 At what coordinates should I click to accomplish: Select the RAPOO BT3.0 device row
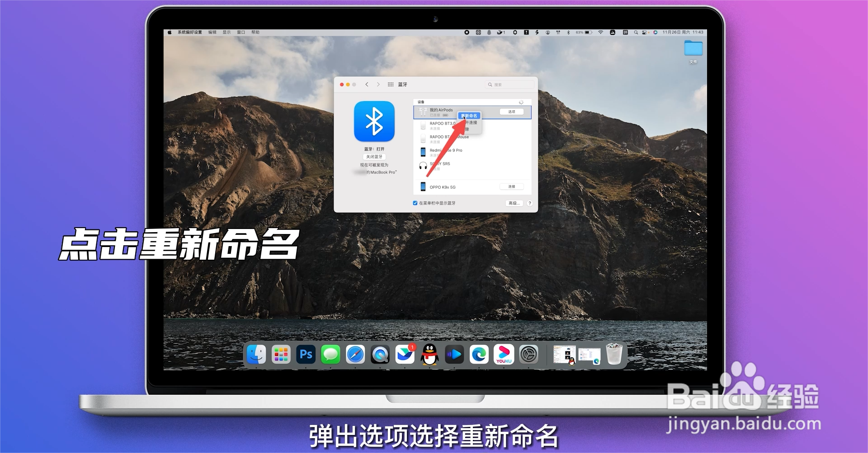[472, 126]
